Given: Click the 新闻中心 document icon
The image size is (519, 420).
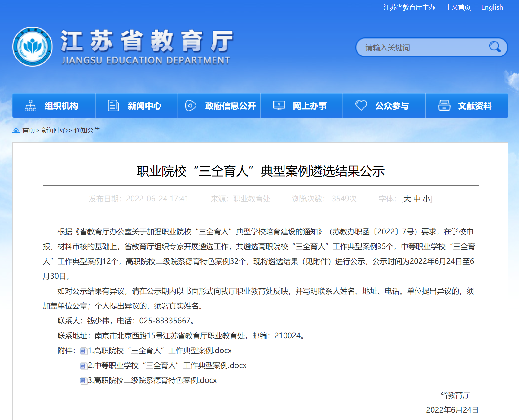Looking at the screenshot, I should [x=113, y=106].
